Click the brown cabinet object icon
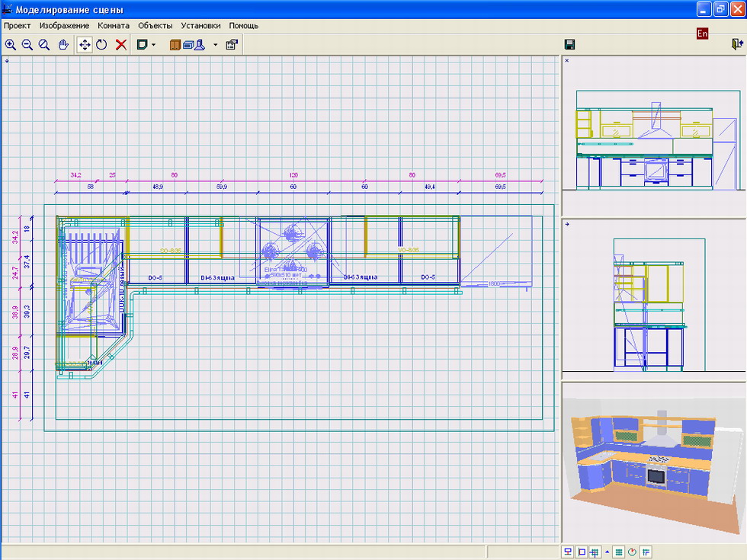This screenshot has height=560, width=747. tap(175, 45)
